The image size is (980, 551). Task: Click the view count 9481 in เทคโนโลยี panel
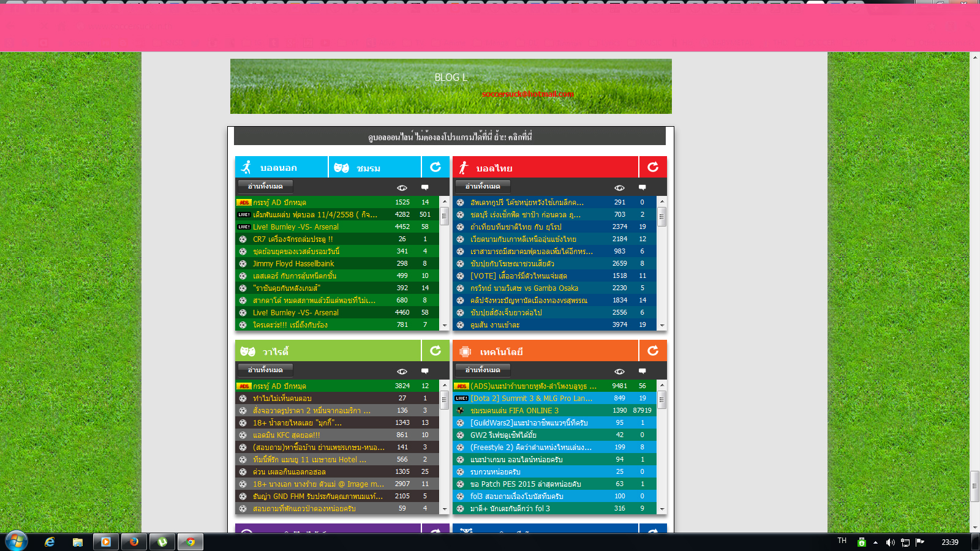(619, 386)
